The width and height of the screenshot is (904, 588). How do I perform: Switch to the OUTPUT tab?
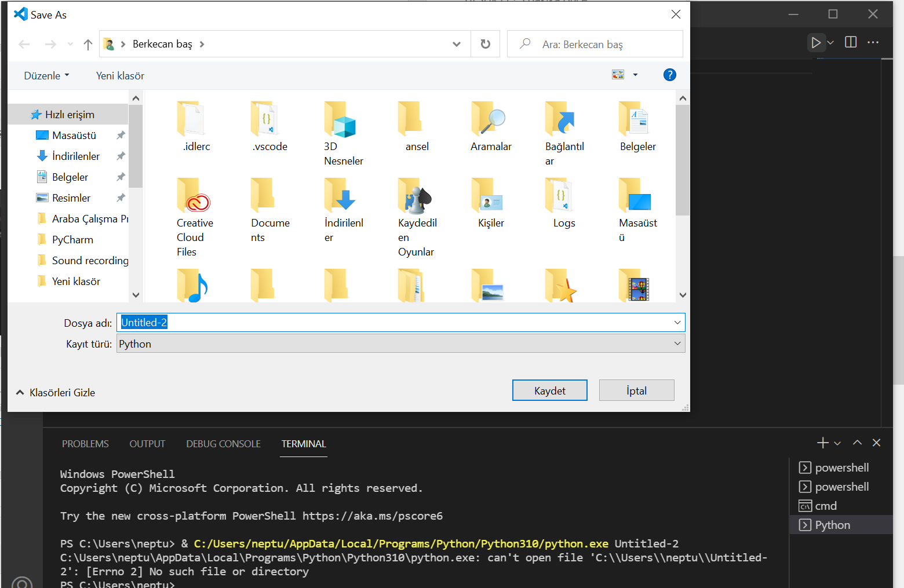click(x=147, y=444)
